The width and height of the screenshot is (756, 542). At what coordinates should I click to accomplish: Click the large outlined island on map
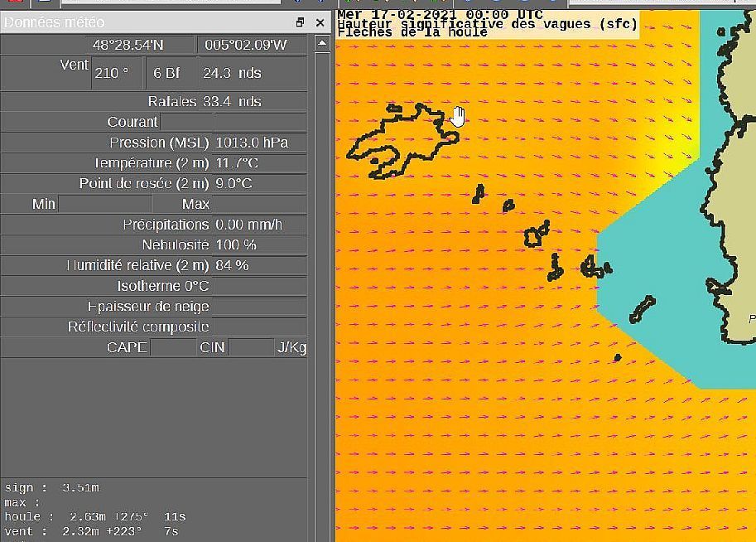(397, 137)
